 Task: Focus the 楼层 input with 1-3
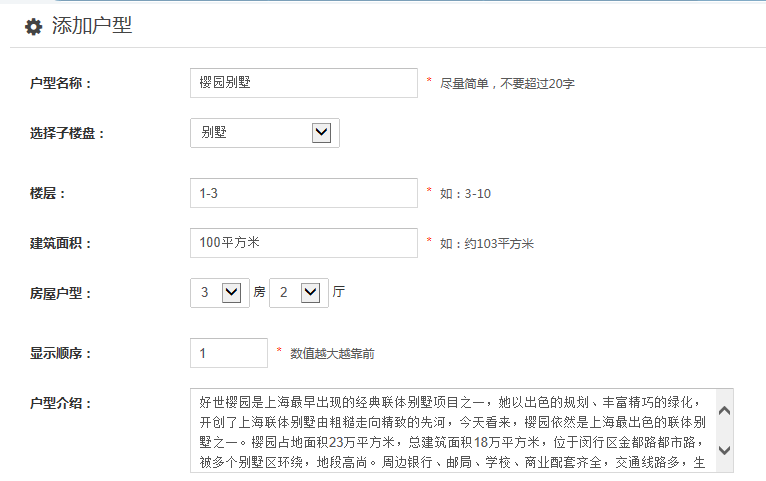point(303,193)
